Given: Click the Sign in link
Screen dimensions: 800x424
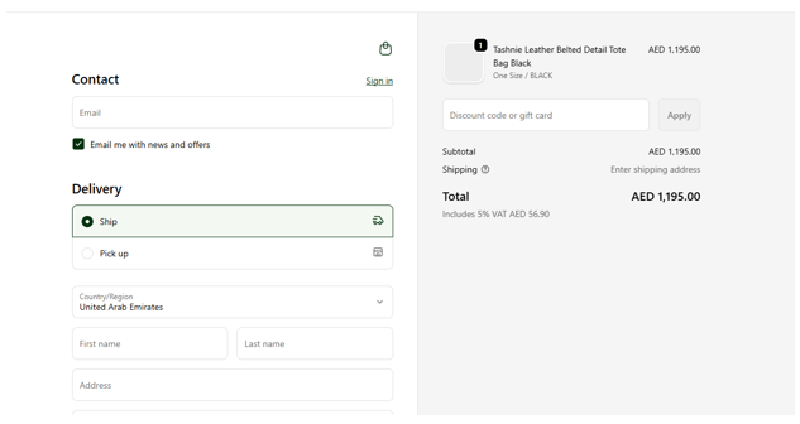Looking at the screenshot, I should pos(379,81).
